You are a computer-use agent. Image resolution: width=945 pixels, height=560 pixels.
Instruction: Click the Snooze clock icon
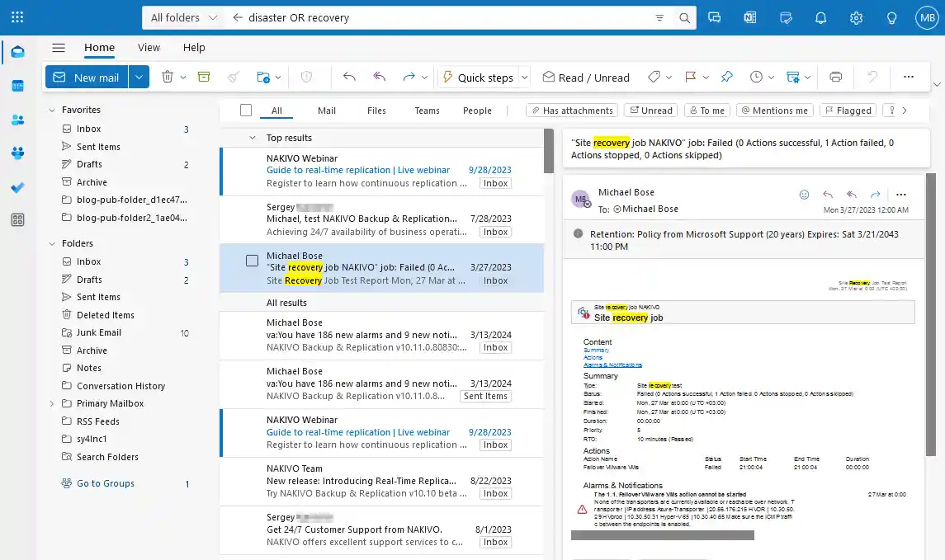pyautogui.click(x=756, y=77)
